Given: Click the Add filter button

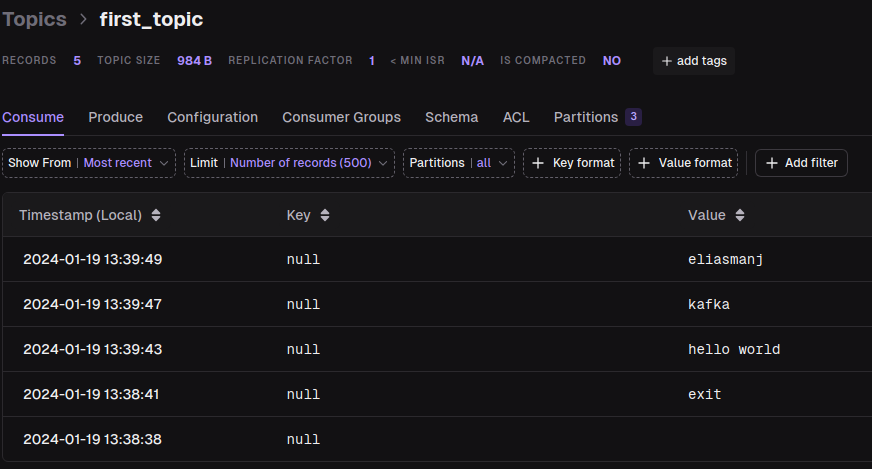Looking at the screenshot, I should 801,163.
